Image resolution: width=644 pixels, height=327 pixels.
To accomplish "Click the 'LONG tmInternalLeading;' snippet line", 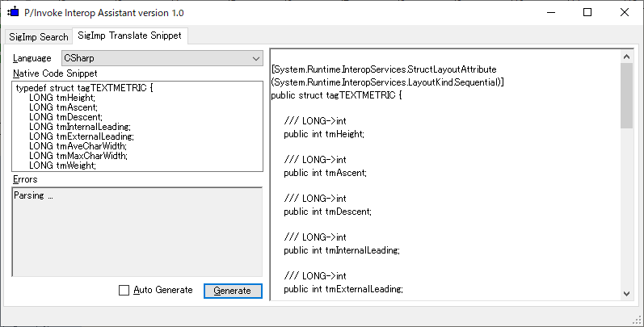I will pos(80,127).
